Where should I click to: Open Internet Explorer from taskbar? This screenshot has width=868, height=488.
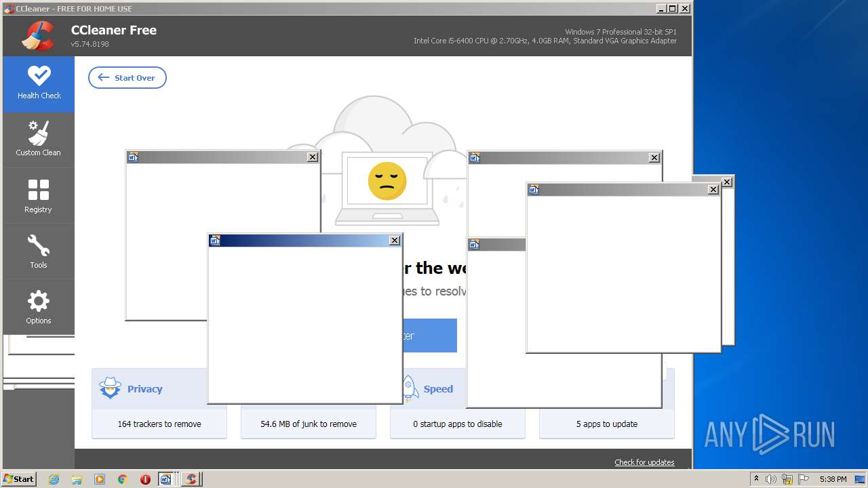pyautogui.click(x=54, y=479)
